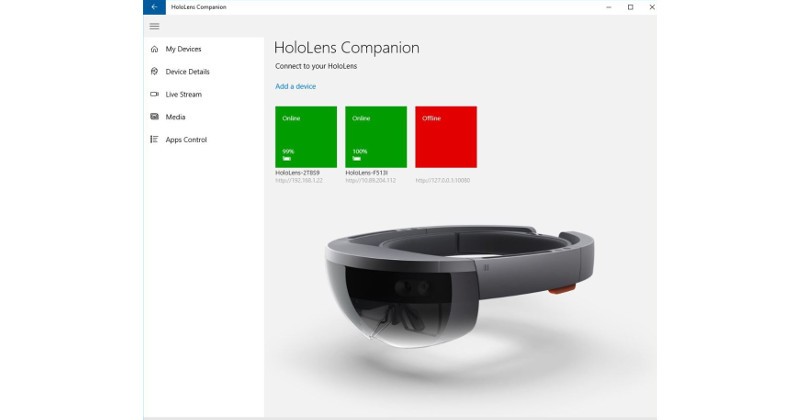Toggle the hamburger navigation menu

click(154, 26)
